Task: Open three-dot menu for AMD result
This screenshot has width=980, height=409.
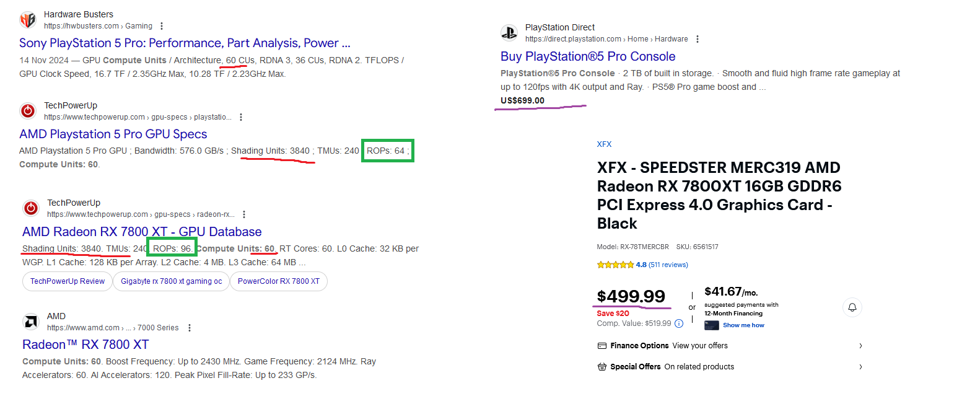Action: pyautogui.click(x=190, y=328)
